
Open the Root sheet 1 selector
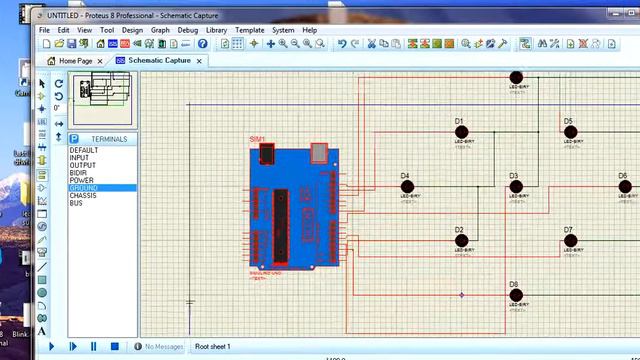(x=213, y=347)
